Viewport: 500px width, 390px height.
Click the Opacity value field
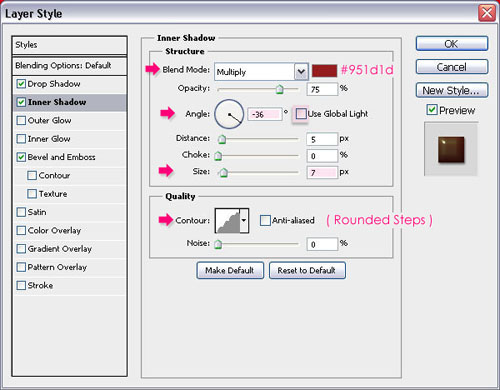coord(322,89)
